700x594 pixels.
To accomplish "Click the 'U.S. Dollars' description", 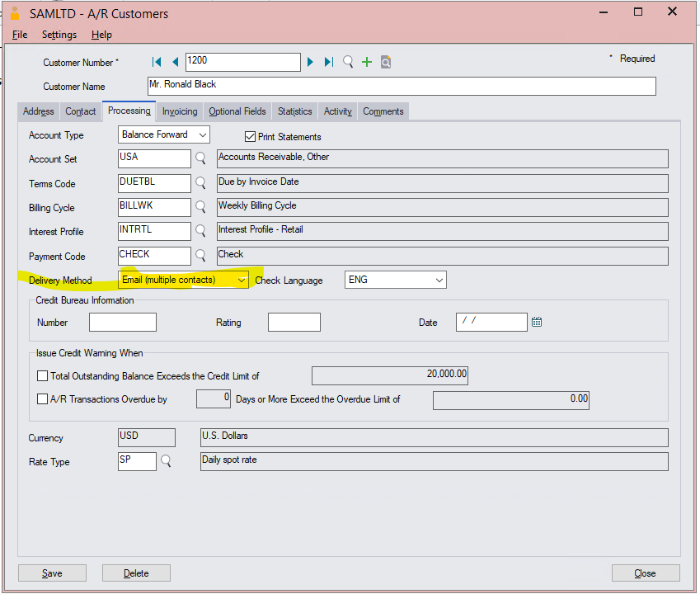I will point(435,437).
